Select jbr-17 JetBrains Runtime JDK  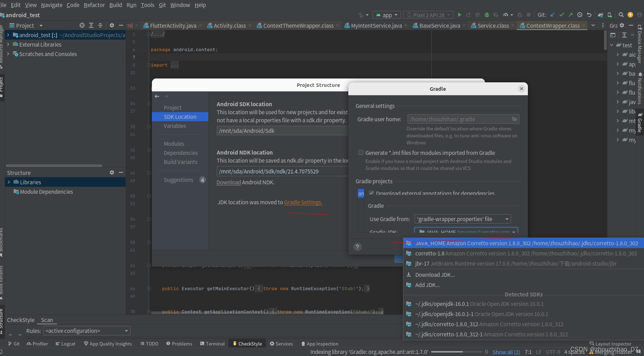point(523,263)
